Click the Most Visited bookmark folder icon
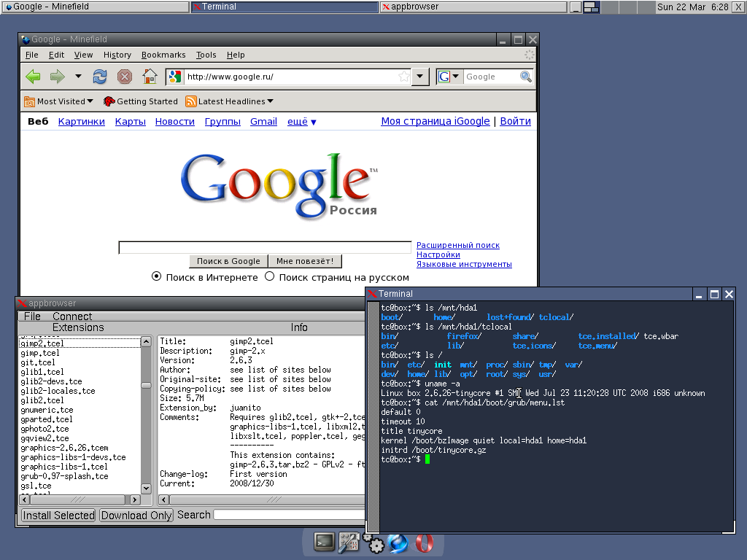747x560 pixels. [29, 101]
